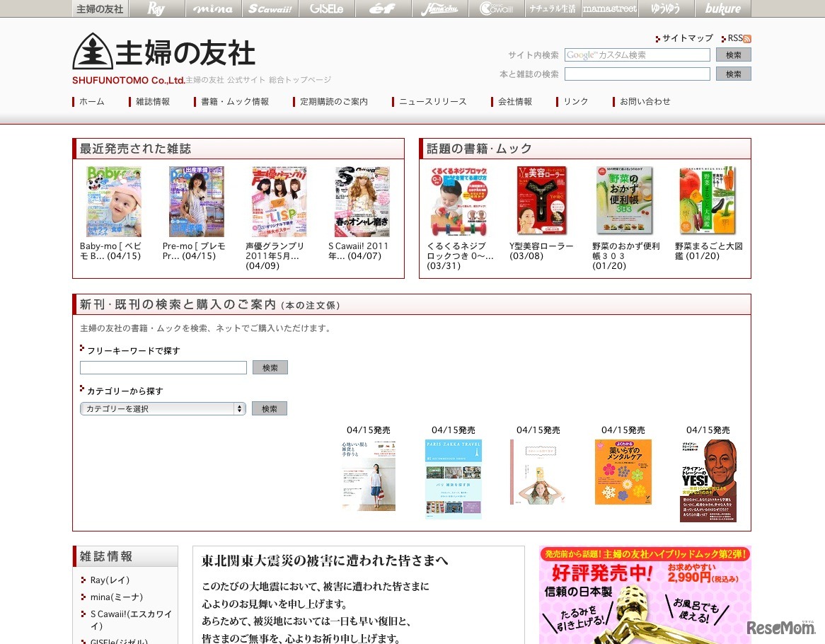Open the サイトマップ link
825x644 pixels.
[687, 38]
